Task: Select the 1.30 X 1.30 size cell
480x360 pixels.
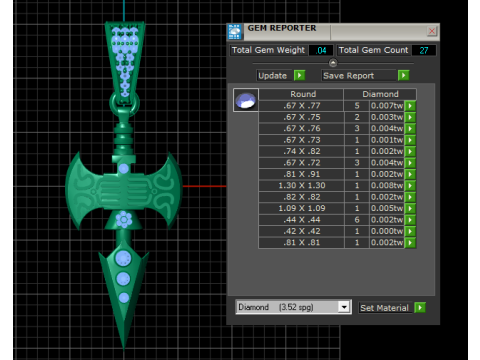Action: coord(301,186)
